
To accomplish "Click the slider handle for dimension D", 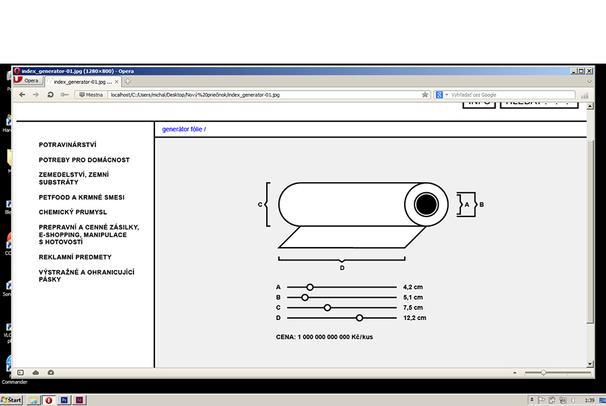I will tap(359, 318).
